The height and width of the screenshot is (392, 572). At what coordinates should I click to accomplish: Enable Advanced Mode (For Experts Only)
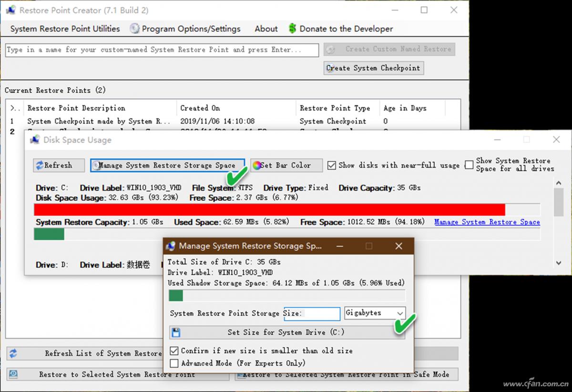click(x=174, y=363)
